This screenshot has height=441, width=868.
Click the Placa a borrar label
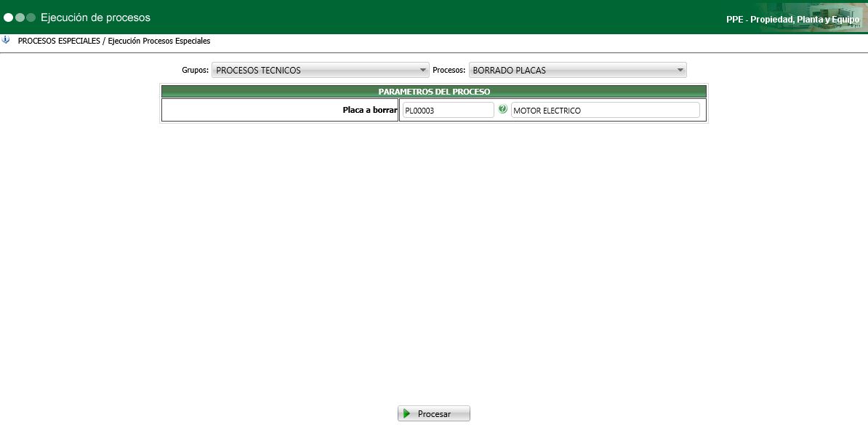370,110
